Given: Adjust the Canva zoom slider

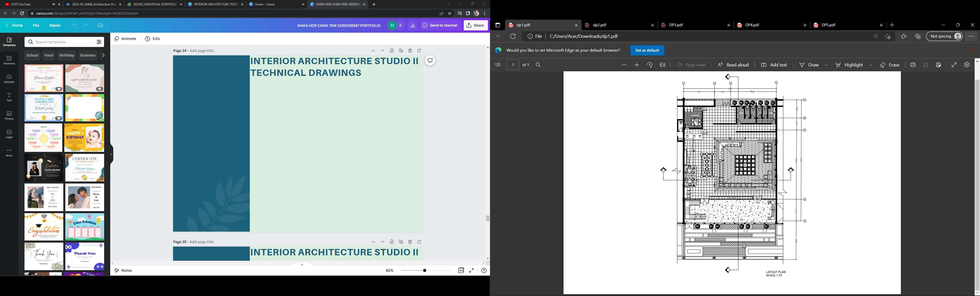Looking at the screenshot, I should pos(425,270).
